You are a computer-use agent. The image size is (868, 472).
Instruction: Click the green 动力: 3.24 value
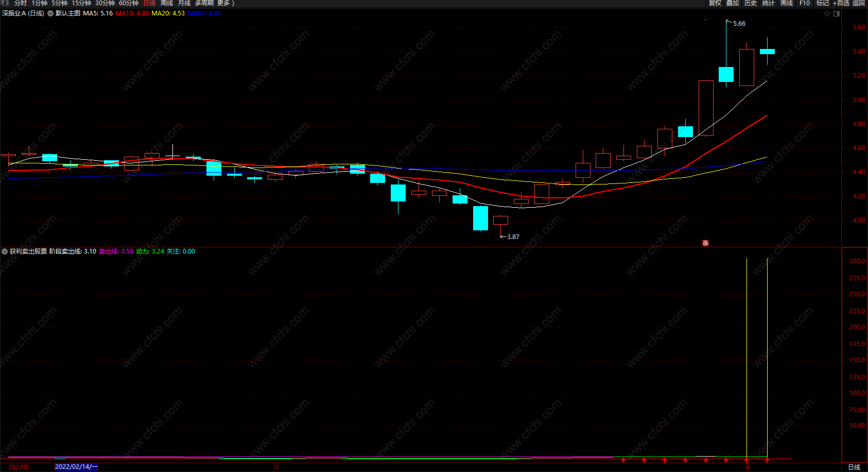click(150, 251)
